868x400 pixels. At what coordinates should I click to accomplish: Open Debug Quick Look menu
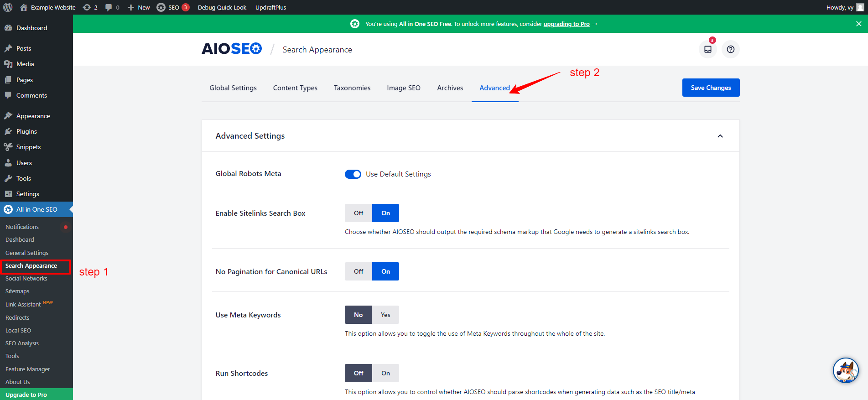coord(222,7)
